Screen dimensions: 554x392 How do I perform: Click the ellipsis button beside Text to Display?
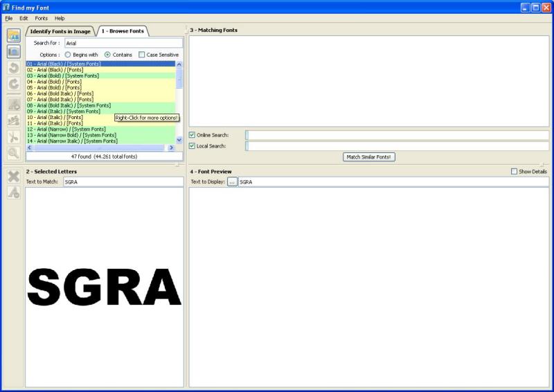click(x=232, y=182)
